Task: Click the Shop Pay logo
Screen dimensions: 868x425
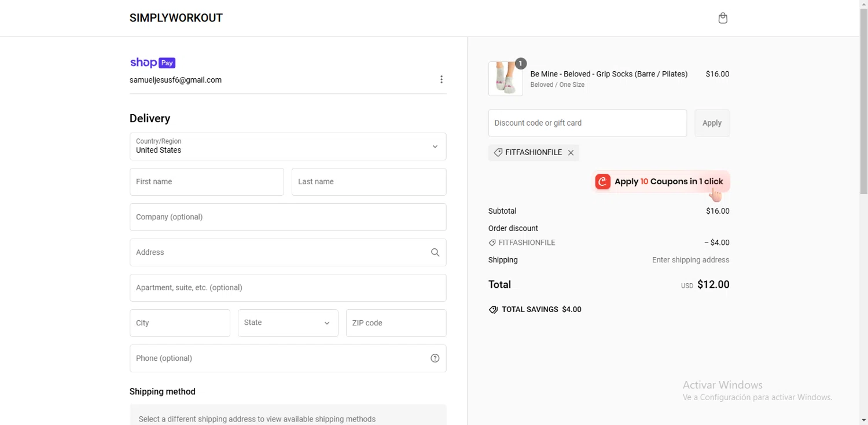Action: pyautogui.click(x=153, y=63)
